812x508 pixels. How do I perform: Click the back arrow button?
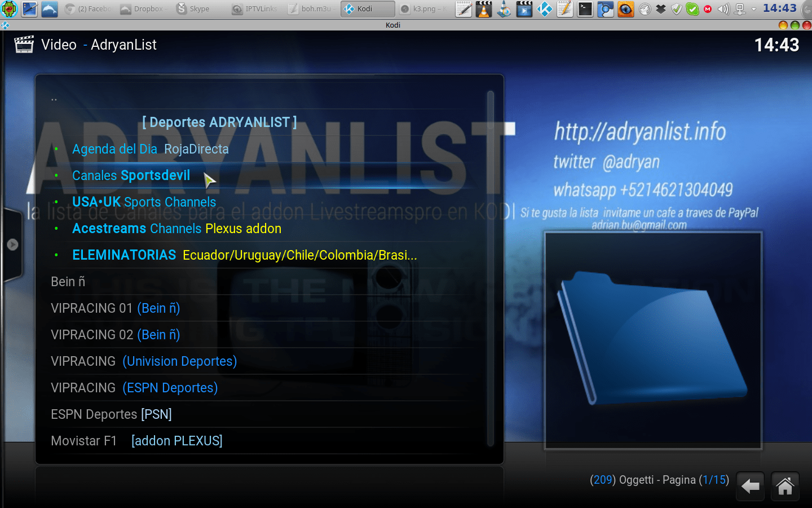coord(751,486)
